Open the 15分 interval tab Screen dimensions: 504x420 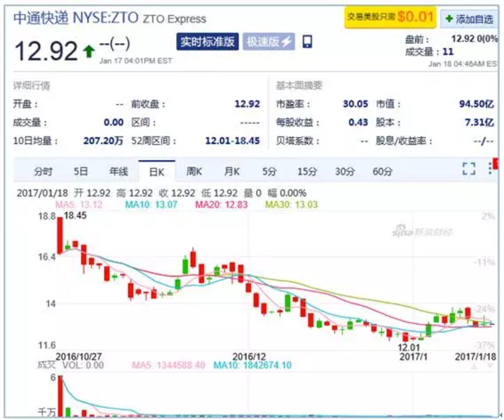(307, 171)
